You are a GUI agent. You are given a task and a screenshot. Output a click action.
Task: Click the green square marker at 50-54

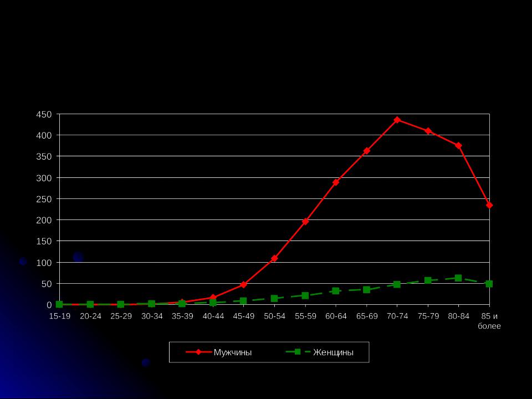click(274, 299)
